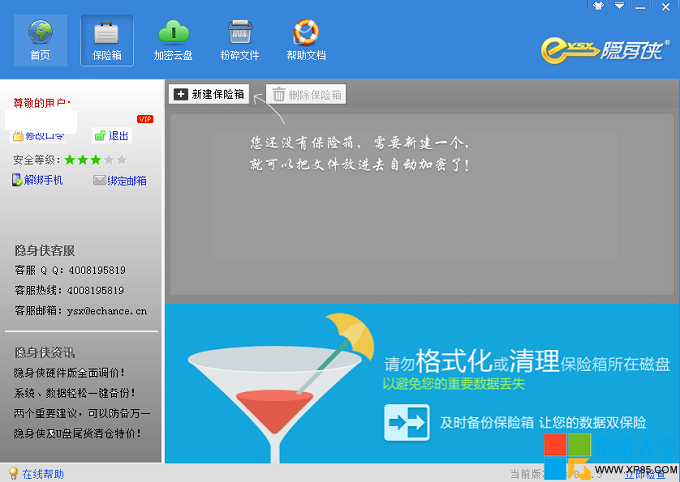Image resolution: width=680 pixels, height=482 pixels.
Task: Click the 解绑手机 unbind phone link
Action: click(38, 180)
